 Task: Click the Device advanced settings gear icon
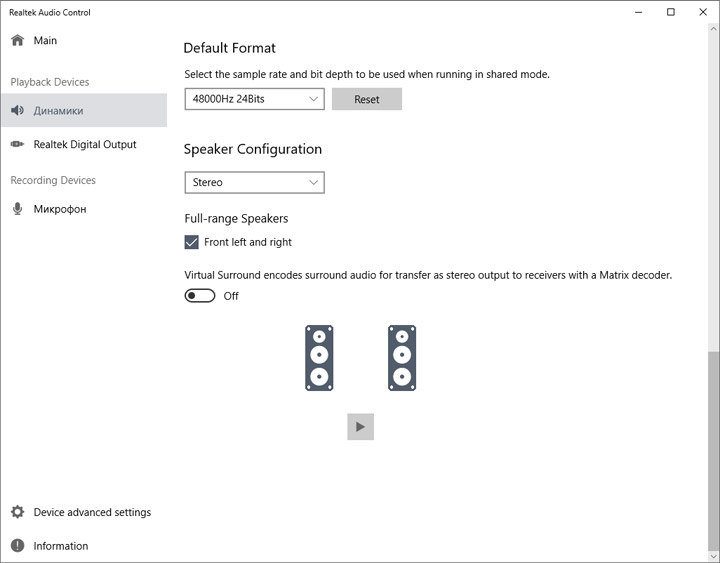click(x=17, y=512)
